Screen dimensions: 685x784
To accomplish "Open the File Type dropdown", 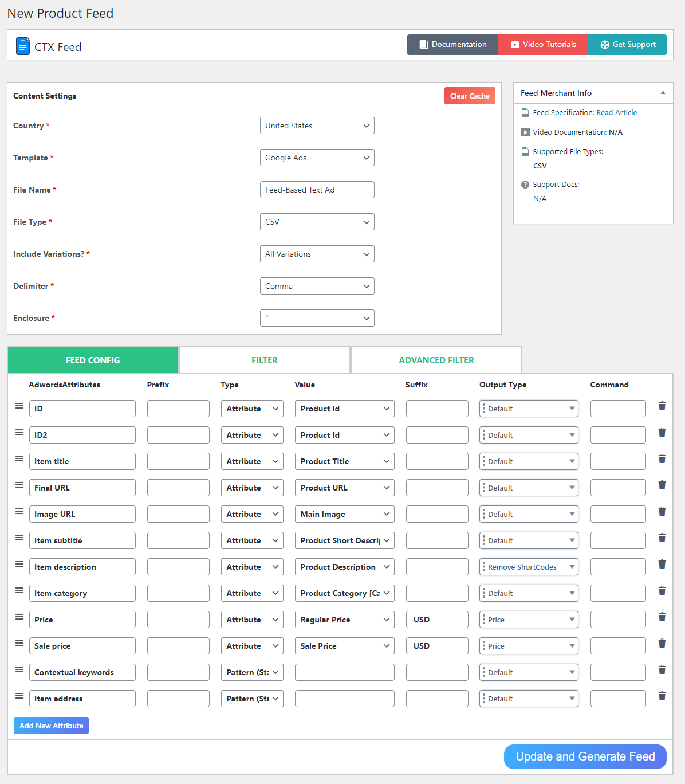I will coord(317,222).
